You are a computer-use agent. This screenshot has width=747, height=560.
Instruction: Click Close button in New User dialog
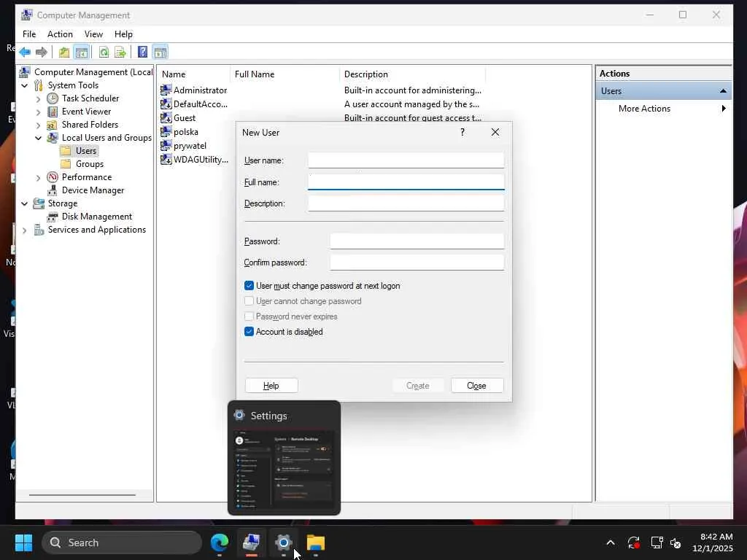[477, 385]
